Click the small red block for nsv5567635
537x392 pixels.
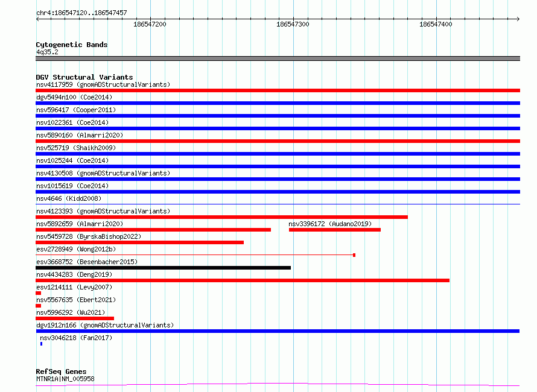pos(39,306)
